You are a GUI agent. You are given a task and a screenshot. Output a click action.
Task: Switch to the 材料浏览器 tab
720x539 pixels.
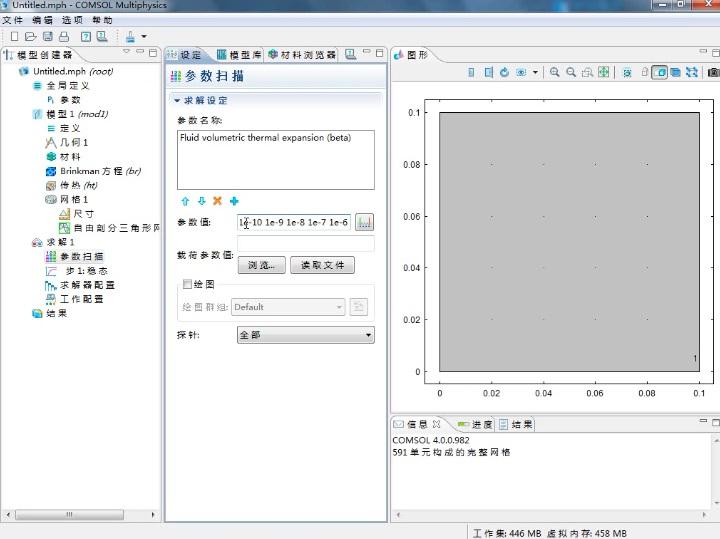302,55
